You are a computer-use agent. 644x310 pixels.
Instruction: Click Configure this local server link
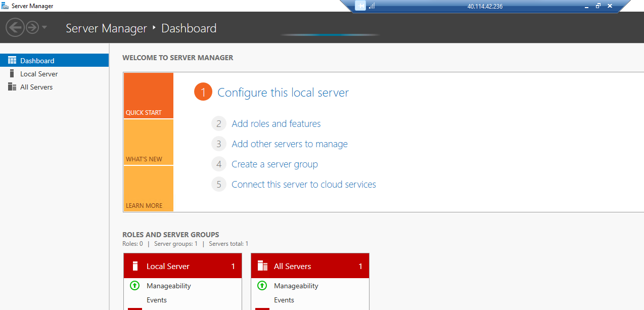(283, 93)
